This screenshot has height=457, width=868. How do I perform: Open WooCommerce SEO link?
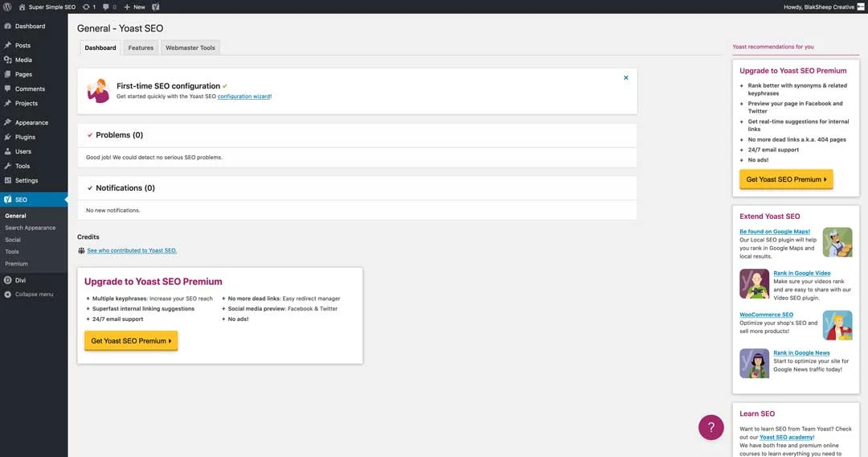coord(766,315)
